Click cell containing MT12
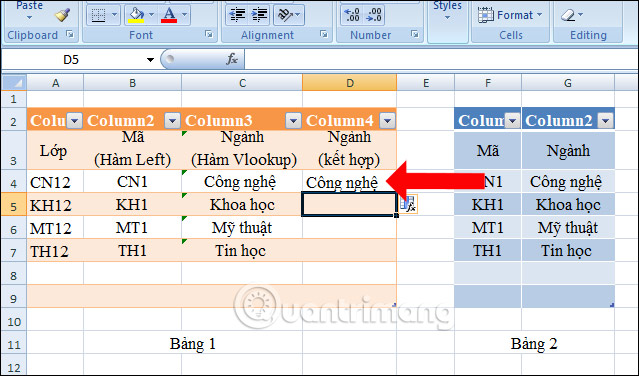The height and width of the screenshot is (376, 639). click(55, 228)
